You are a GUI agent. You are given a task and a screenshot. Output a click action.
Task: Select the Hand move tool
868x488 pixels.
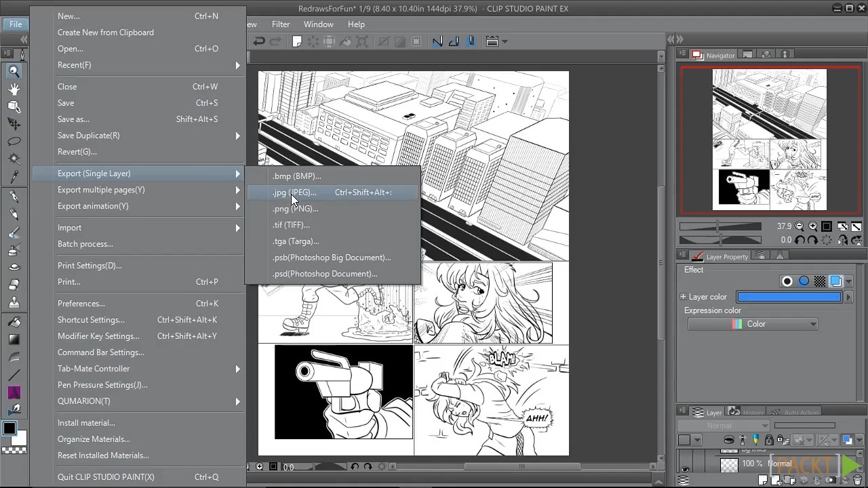(14, 89)
